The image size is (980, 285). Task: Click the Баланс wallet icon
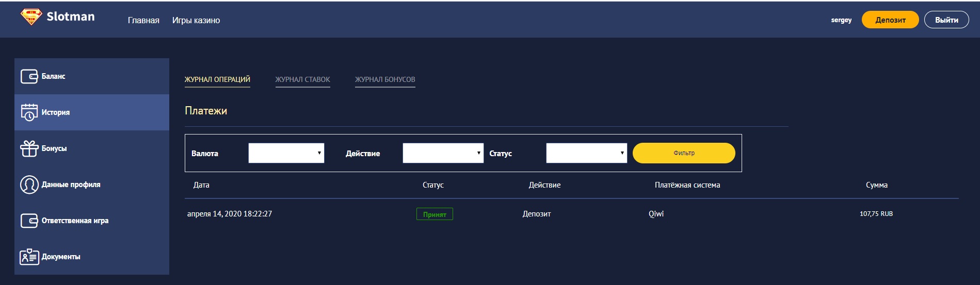point(29,76)
